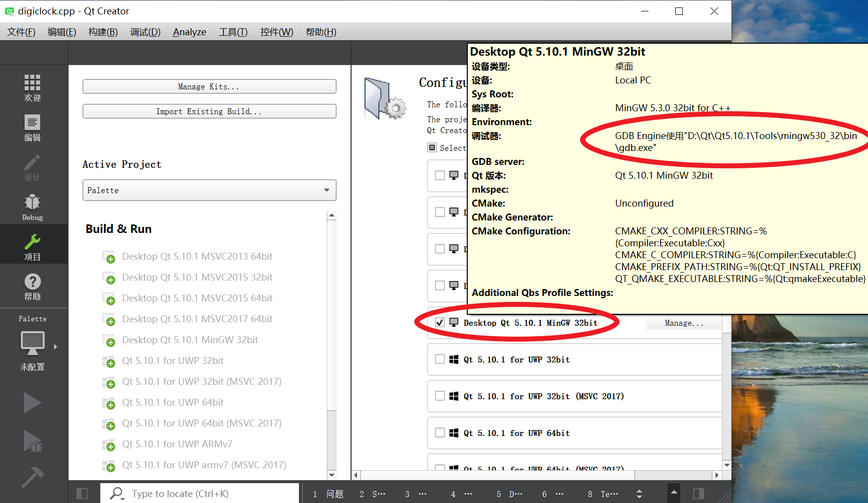Screen dimensions: 868x503
Task: Add the Qt 5.10.1 for UWP 32bit kit
Action: (109, 361)
